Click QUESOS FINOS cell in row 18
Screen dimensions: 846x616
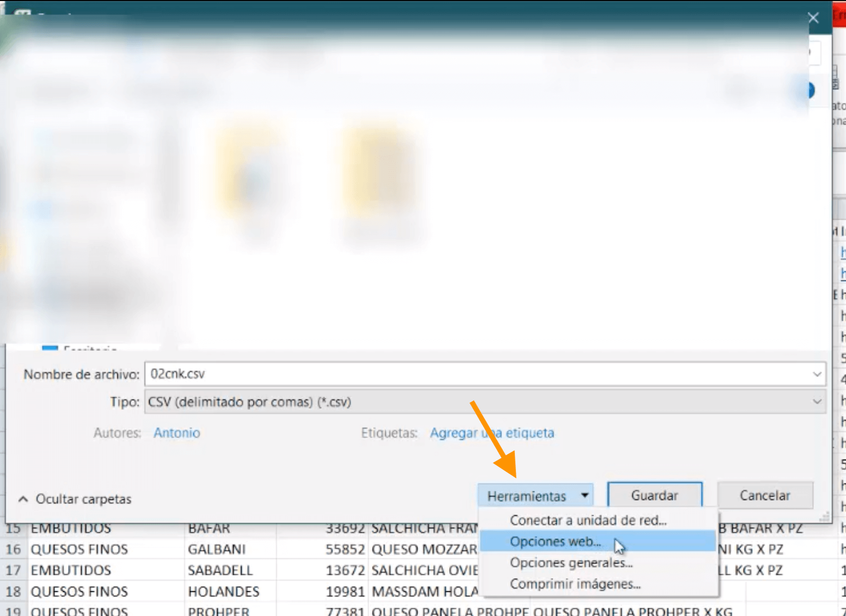tap(106, 591)
